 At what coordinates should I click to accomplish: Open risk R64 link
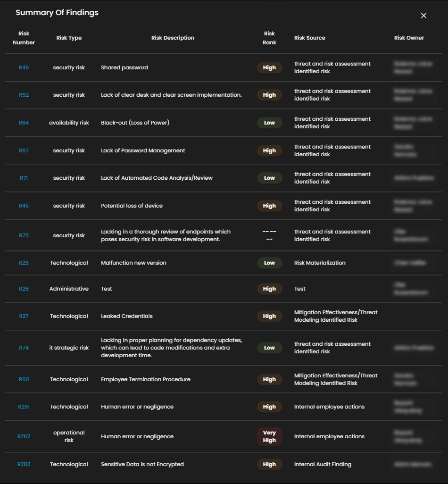point(24,123)
